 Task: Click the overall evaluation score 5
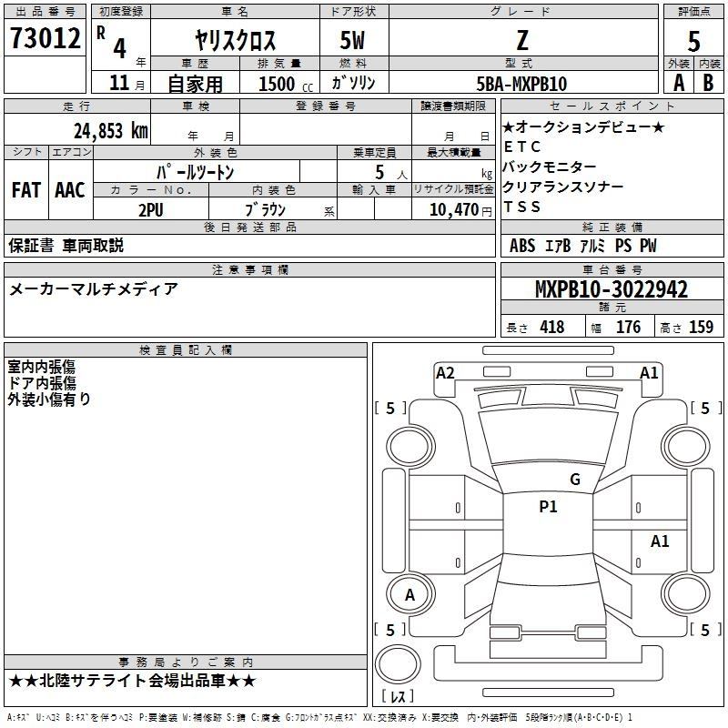(693, 40)
